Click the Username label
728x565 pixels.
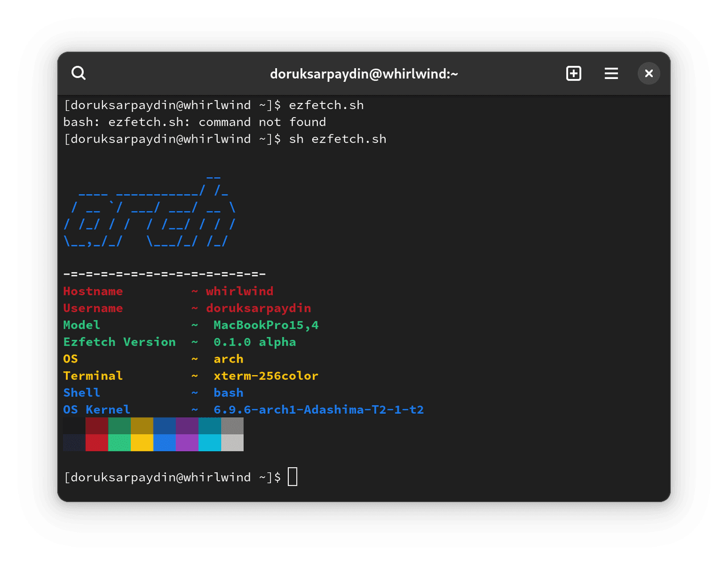tap(93, 308)
